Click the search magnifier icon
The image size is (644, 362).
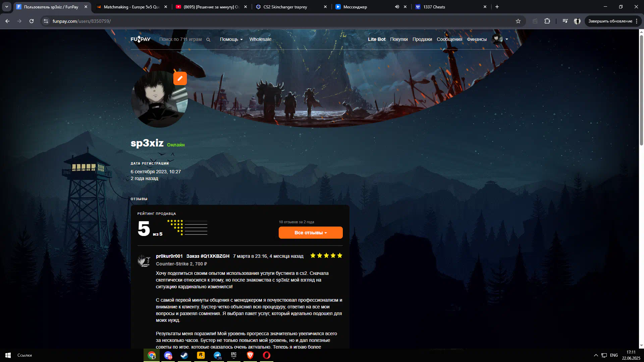[x=208, y=40]
